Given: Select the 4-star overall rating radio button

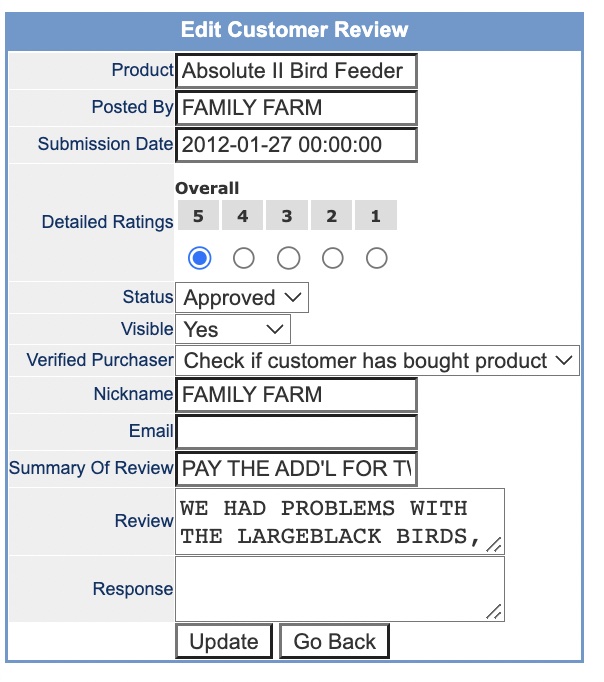Looking at the screenshot, I should tap(243, 258).
